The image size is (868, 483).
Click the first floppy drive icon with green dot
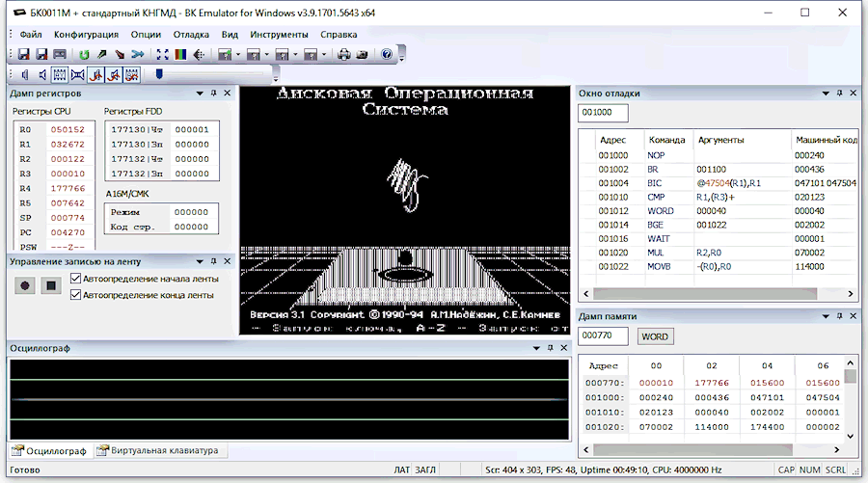pyautogui.click(x=224, y=54)
